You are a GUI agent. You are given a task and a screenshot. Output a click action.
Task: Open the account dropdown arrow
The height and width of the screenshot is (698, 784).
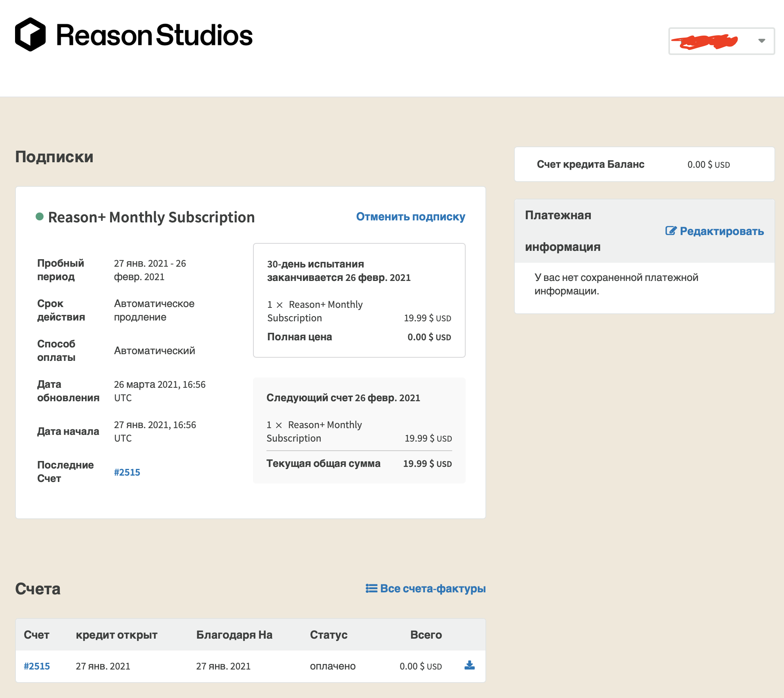761,41
